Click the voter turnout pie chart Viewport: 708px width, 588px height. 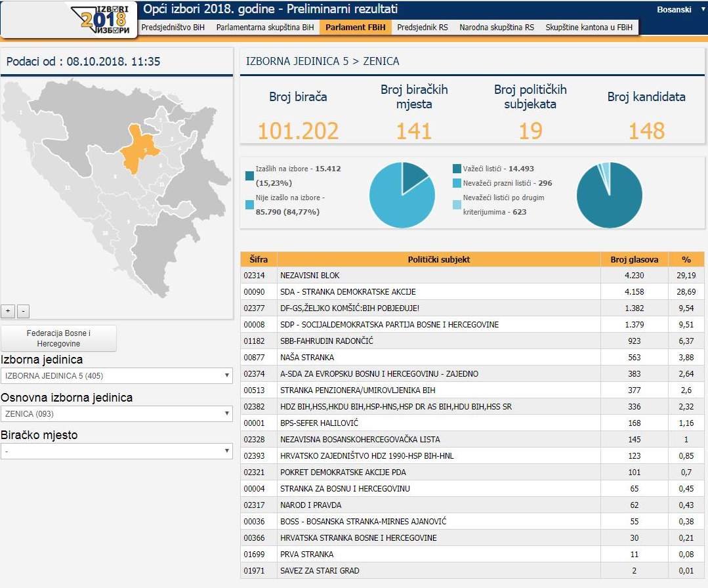pos(402,195)
